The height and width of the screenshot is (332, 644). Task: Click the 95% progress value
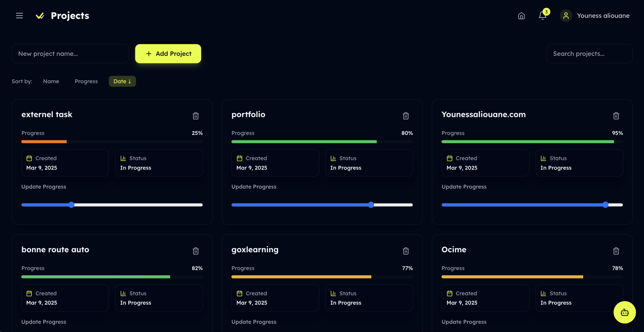617,133
